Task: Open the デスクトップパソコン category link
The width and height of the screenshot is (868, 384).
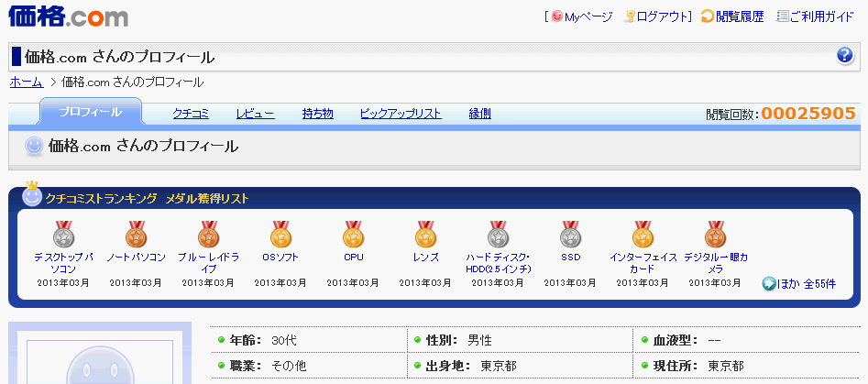Action: (x=63, y=263)
